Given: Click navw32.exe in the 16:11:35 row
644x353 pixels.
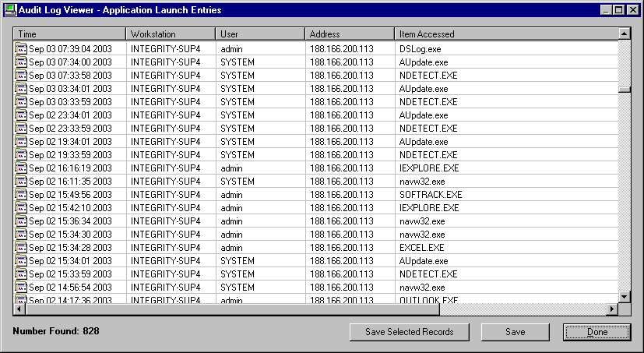Looking at the screenshot, I should pos(422,182).
